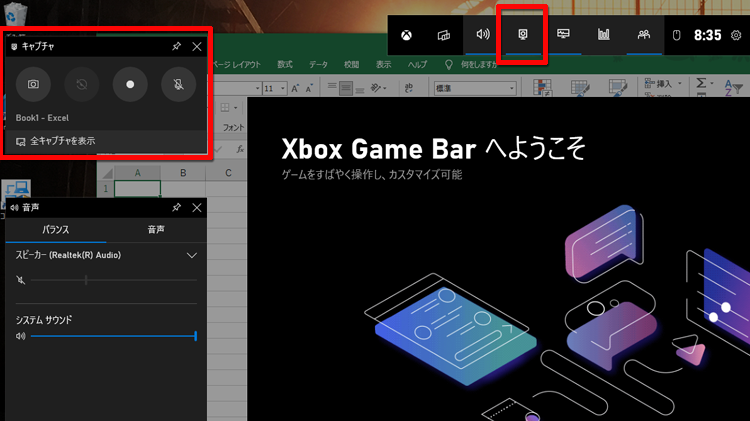Select Excel column A header
Image resolution: width=750 pixels, height=421 pixels.
click(x=137, y=173)
